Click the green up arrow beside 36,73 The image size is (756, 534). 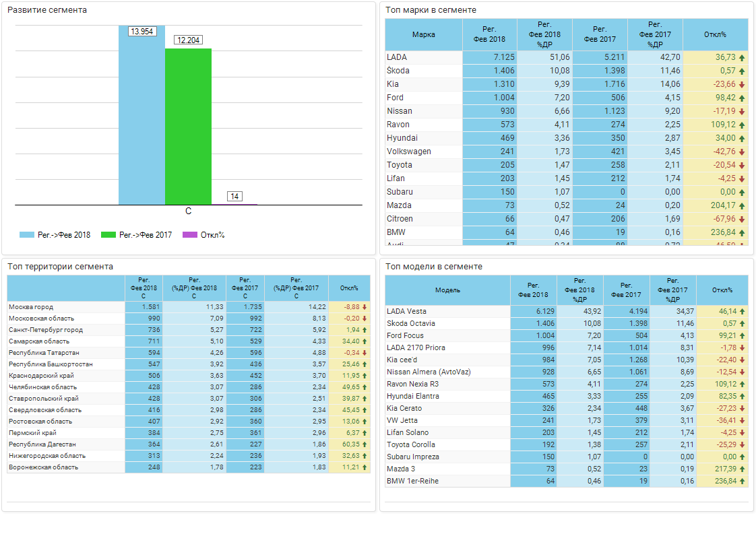pyautogui.click(x=742, y=58)
